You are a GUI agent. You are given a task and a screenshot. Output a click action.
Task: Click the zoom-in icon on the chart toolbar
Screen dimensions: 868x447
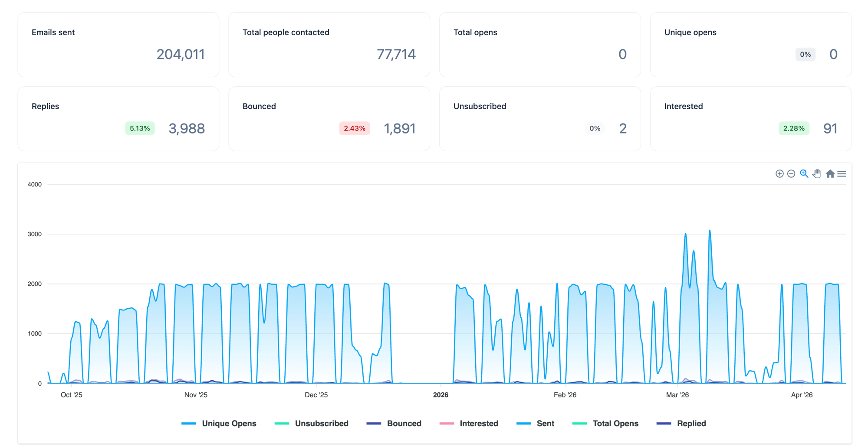pos(779,173)
